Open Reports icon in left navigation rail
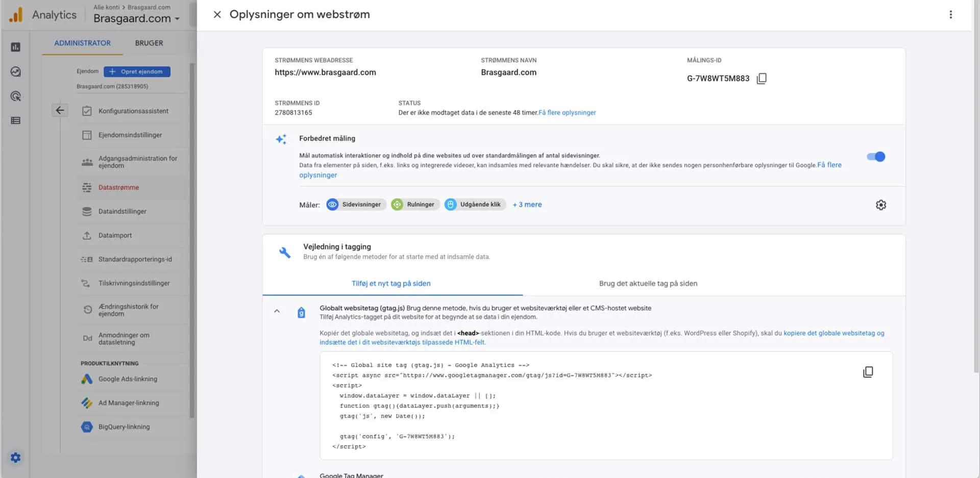Image resolution: width=980 pixels, height=478 pixels. 16,47
